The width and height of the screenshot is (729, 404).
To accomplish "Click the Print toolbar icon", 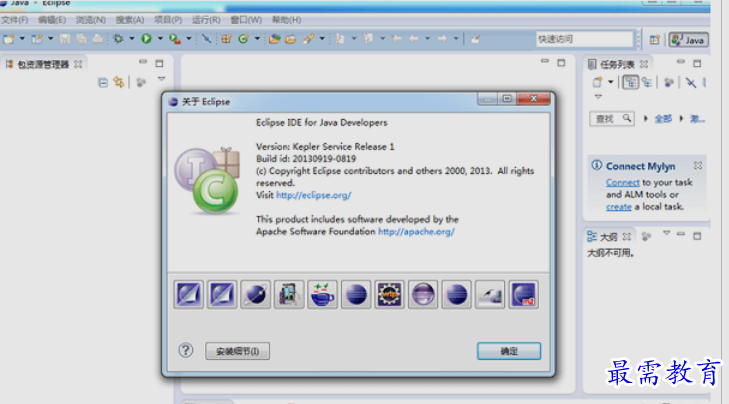I will coord(98,39).
